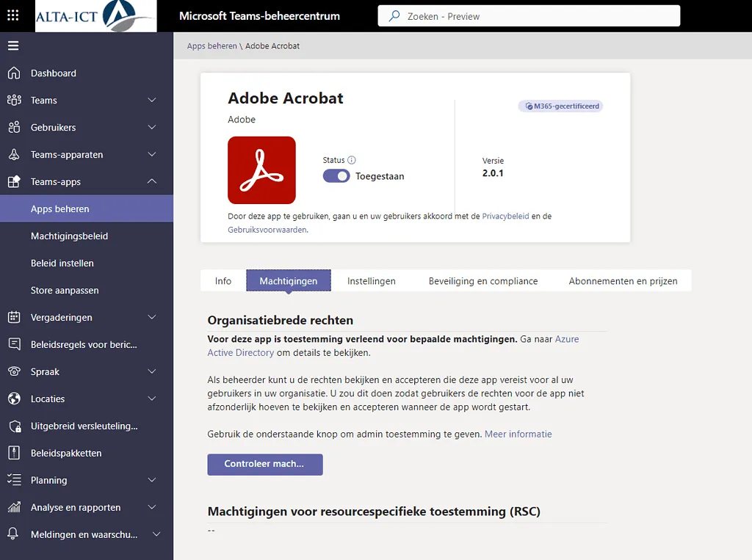Click the Zoeken search field
The width and height of the screenshot is (752, 560).
point(529,15)
